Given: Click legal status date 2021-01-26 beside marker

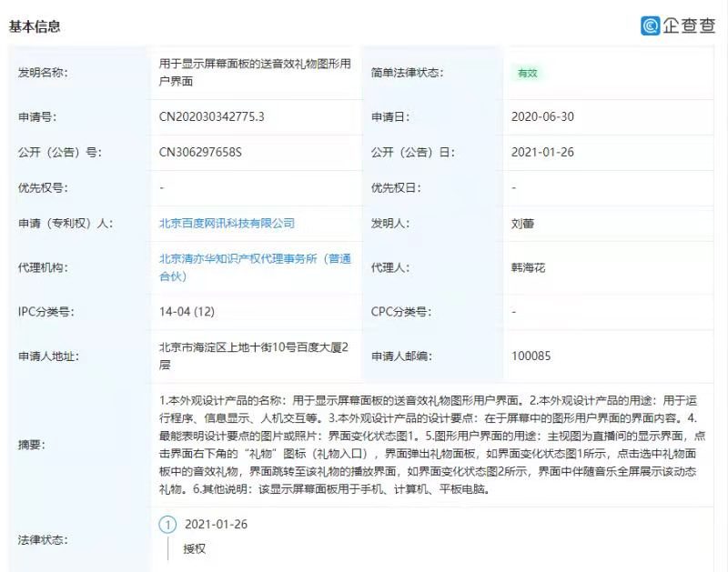Looking at the screenshot, I should pos(216,524).
